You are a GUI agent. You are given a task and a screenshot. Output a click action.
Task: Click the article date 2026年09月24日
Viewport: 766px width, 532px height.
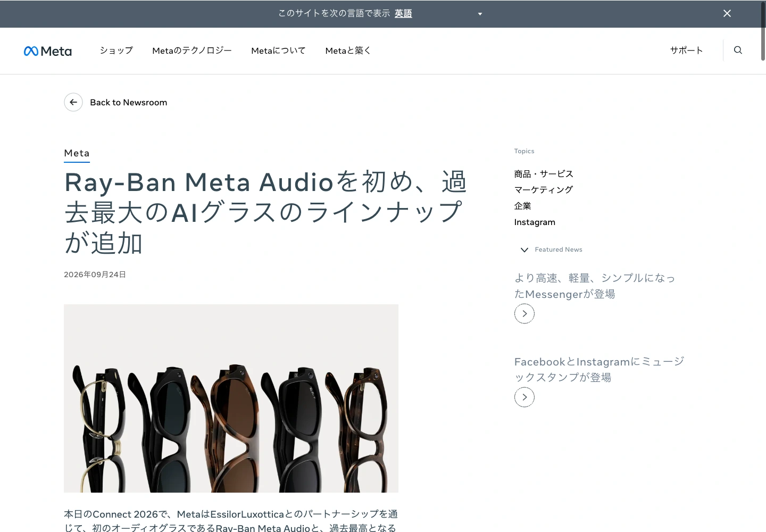coord(95,275)
